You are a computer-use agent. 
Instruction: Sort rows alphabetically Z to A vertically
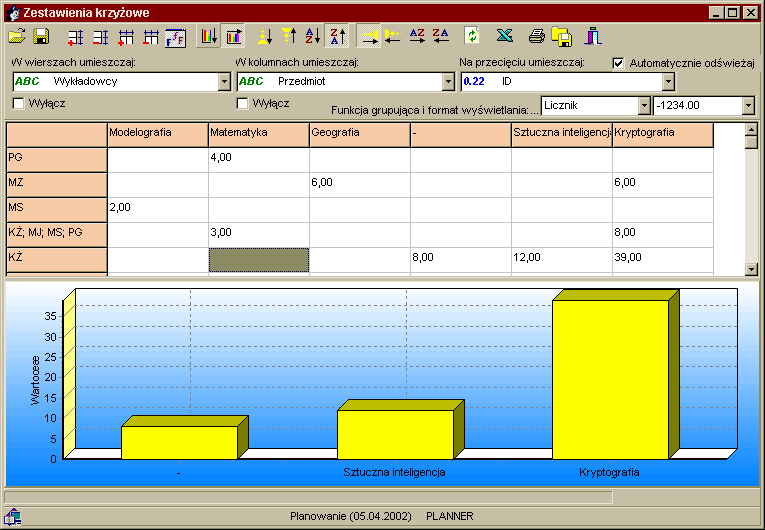[x=337, y=36]
